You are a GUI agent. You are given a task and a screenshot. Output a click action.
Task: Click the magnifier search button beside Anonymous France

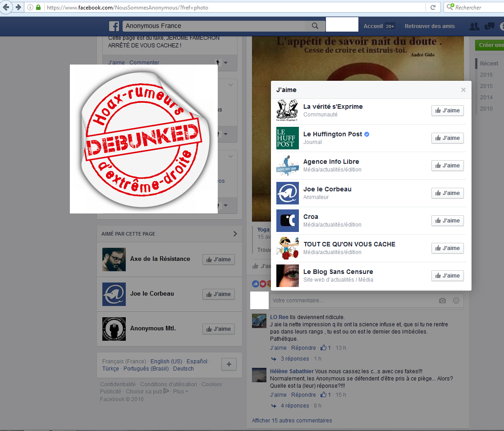(x=315, y=26)
